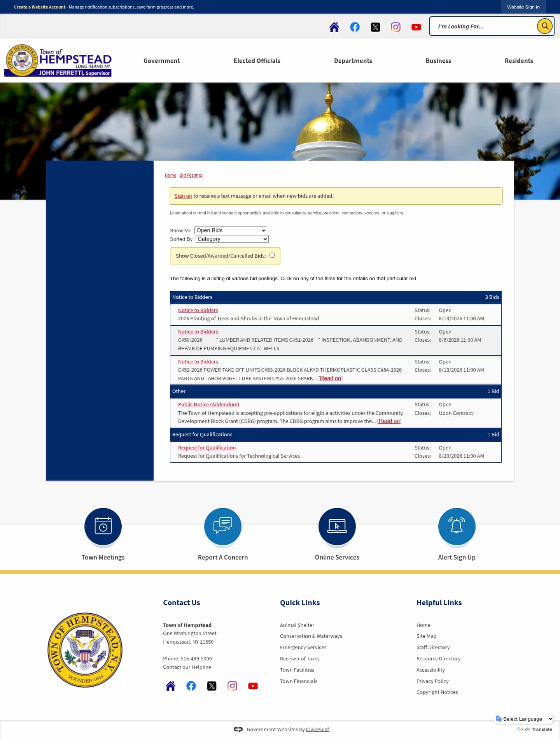This screenshot has height=739, width=560.
Task: Open Receiver of Taxes quick link
Action: (x=300, y=658)
